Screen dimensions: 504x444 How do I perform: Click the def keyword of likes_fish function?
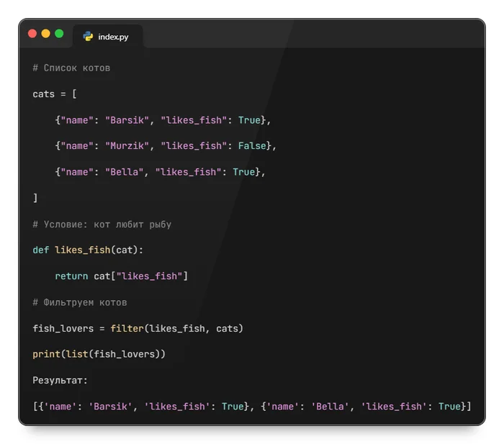click(41, 250)
